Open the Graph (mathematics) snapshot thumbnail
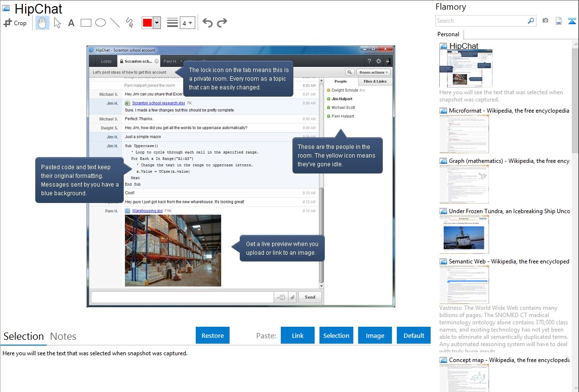The image size is (579, 392). 464,184
